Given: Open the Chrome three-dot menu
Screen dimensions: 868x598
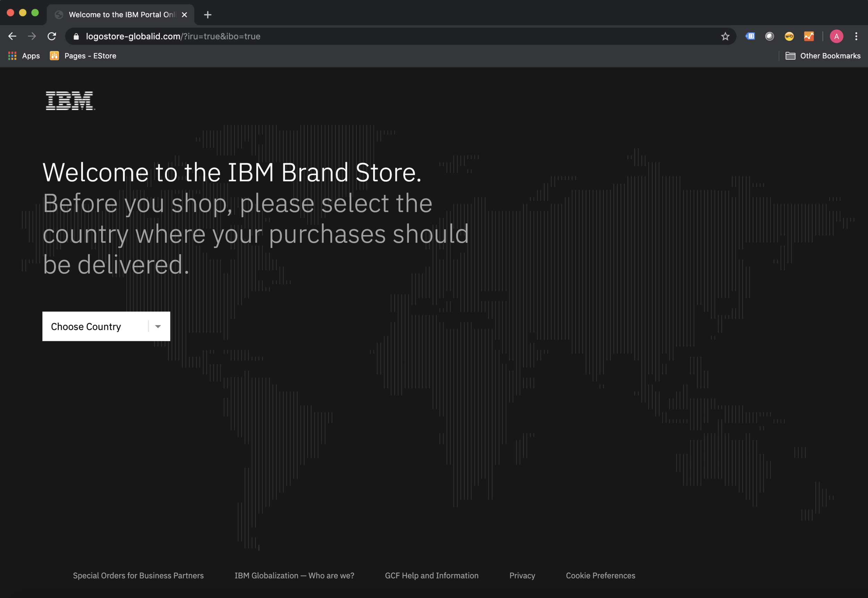Looking at the screenshot, I should pyautogui.click(x=857, y=36).
